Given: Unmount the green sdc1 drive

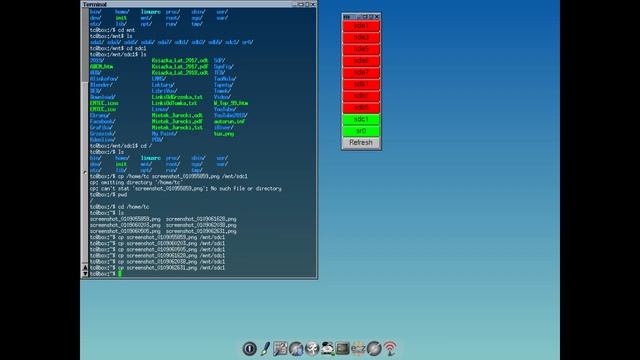Looking at the screenshot, I should pyautogui.click(x=361, y=120).
